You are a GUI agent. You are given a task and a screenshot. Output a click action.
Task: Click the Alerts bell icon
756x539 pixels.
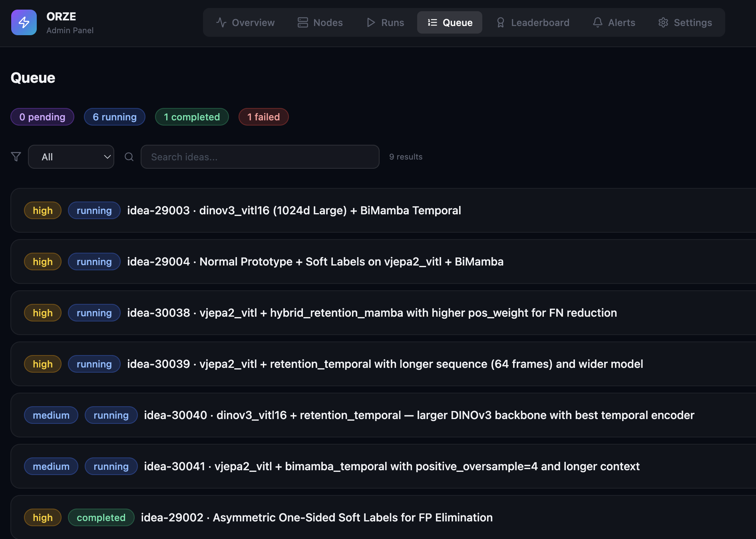click(x=597, y=22)
